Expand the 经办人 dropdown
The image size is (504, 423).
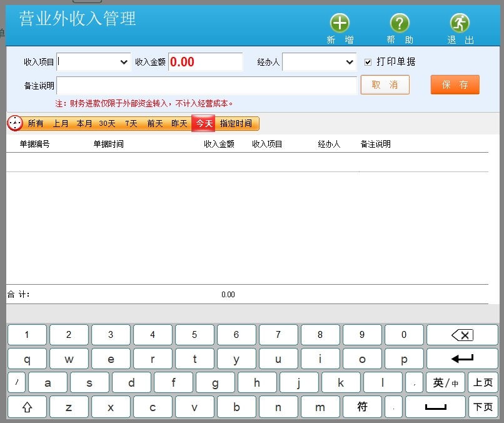(x=350, y=62)
